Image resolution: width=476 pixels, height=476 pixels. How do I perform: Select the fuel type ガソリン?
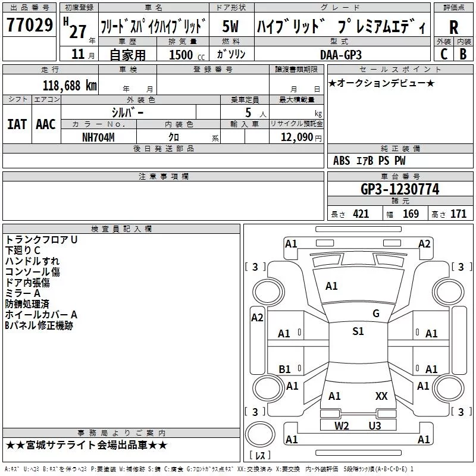coord(231,54)
